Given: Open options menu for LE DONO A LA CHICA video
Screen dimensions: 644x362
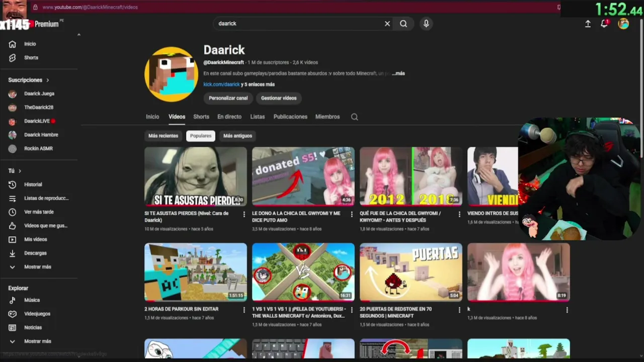Looking at the screenshot, I should pyautogui.click(x=352, y=214).
